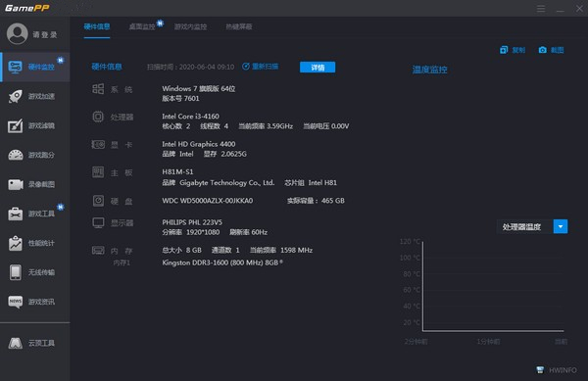Click the 2分钟前 chart time label
This screenshot has height=381, width=588.
[x=416, y=342]
